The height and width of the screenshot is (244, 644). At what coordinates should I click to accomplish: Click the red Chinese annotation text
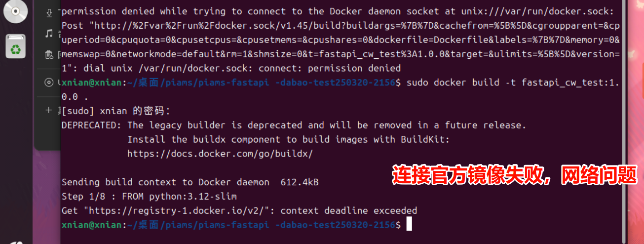(x=517, y=175)
